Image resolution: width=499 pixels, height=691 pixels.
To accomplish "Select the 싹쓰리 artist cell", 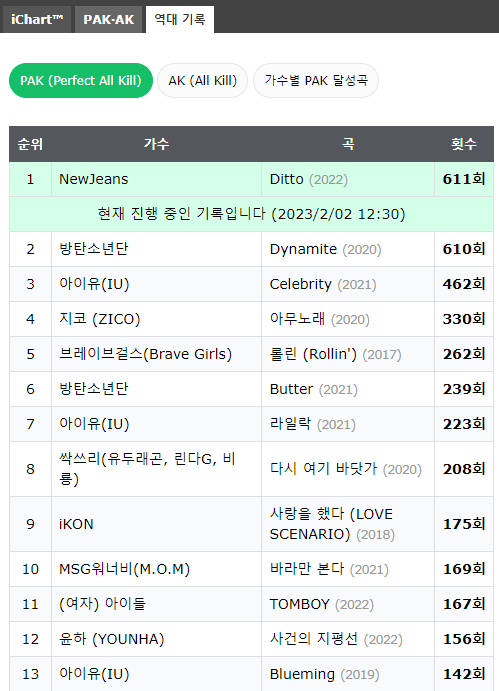I will pyautogui.click(x=156, y=469).
